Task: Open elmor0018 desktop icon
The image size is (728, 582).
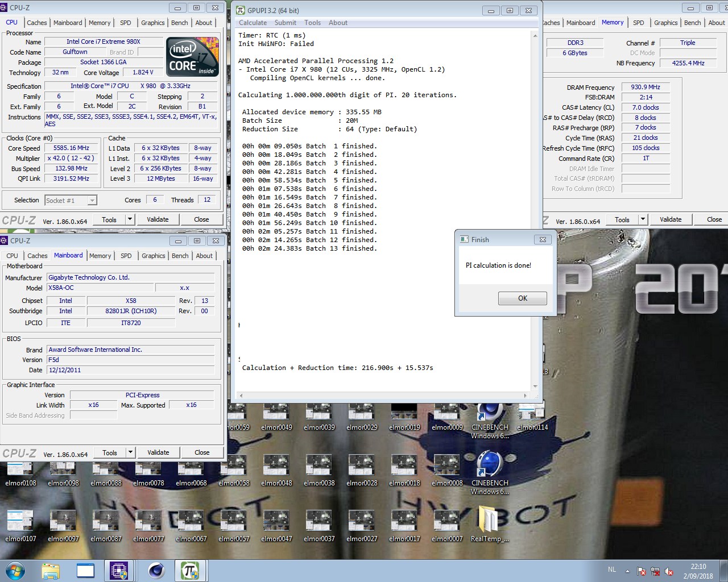Action: 404,472
